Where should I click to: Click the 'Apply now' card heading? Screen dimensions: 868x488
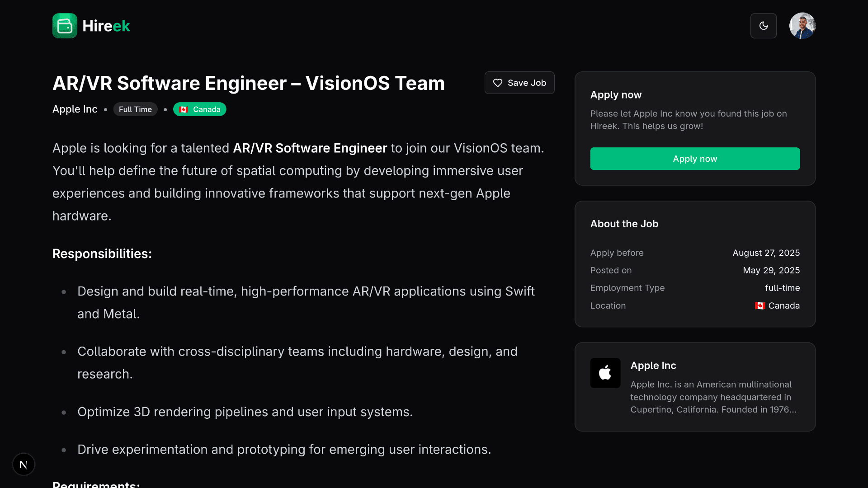coord(616,95)
